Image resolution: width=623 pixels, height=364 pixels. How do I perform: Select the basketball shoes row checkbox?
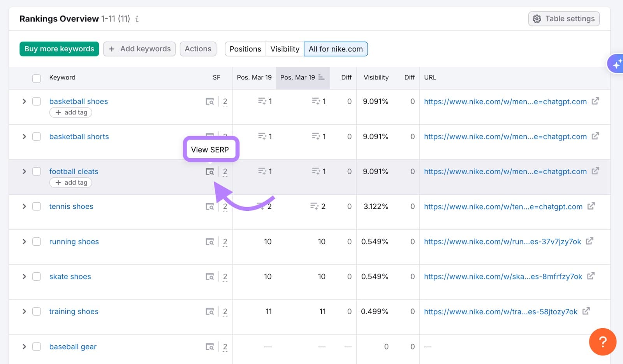pos(37,101)
